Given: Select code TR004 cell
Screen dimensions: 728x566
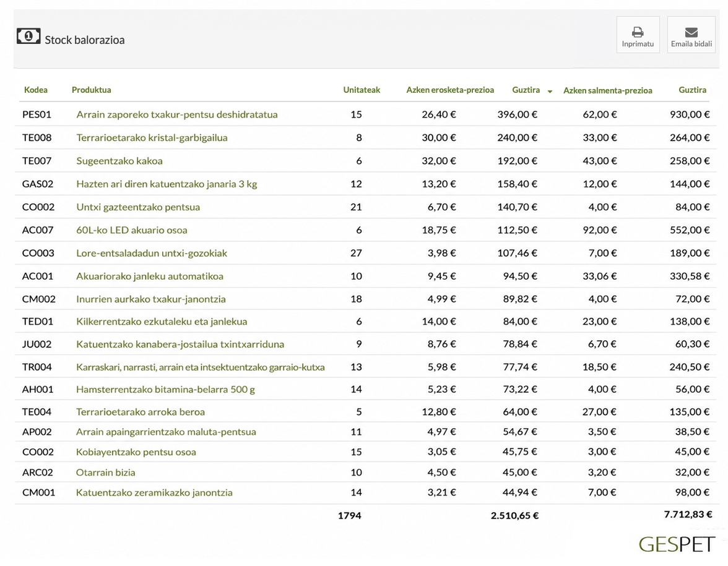Looking at the screenshot, I should click(x=37, y=367).
